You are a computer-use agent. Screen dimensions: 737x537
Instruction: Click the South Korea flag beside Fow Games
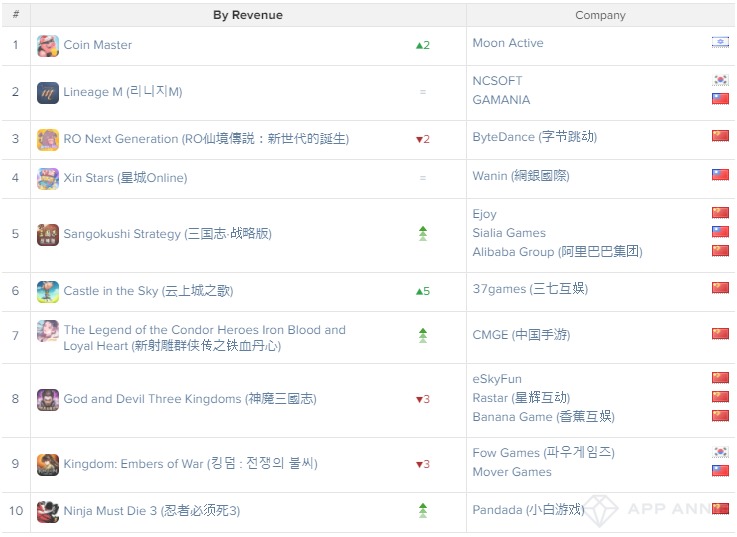point(720,451)
